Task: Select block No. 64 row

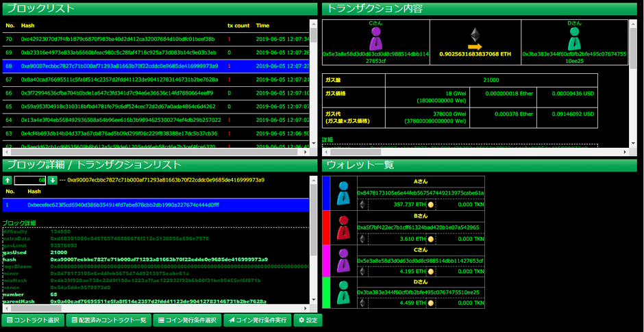Action: click(x=156, y=120)
